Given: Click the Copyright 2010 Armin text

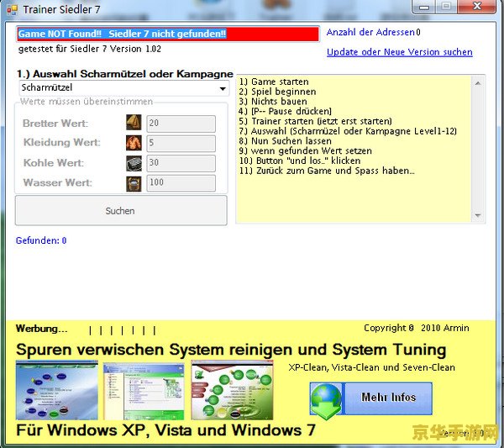Looking at the screenshot, I should point(417,328).
